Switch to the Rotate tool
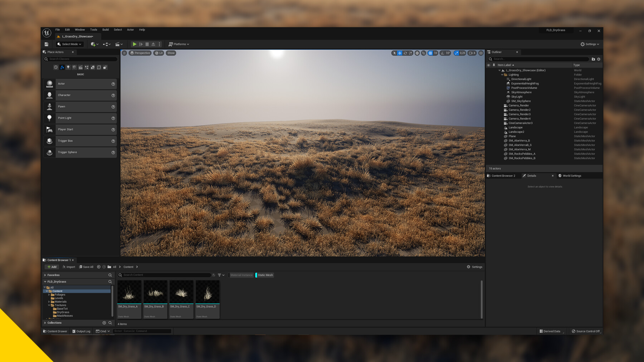This screenshot has height=362, width=644. (405, 53)
